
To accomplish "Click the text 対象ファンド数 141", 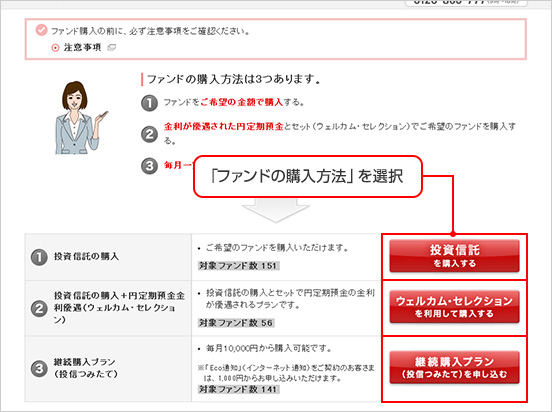I will pos(238,389).
